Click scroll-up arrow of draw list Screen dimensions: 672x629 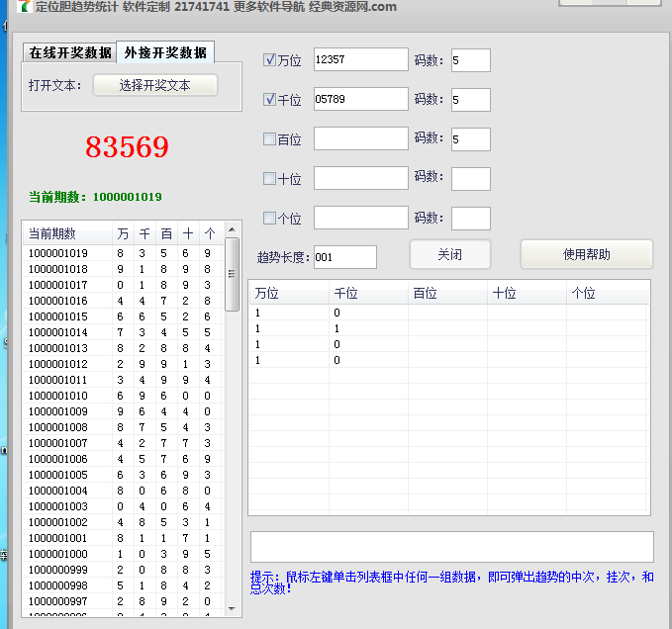point(232,229)
